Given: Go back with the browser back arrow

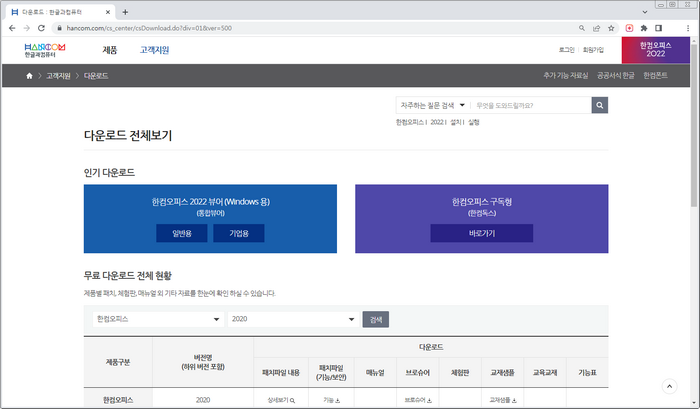Looking at the screenshot, I should 12,28.
